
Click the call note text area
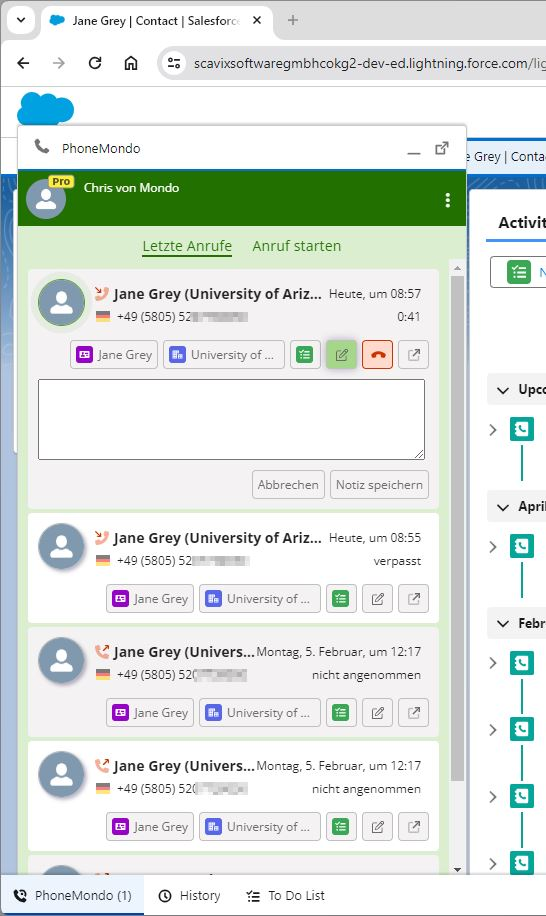tap(231, 419)
